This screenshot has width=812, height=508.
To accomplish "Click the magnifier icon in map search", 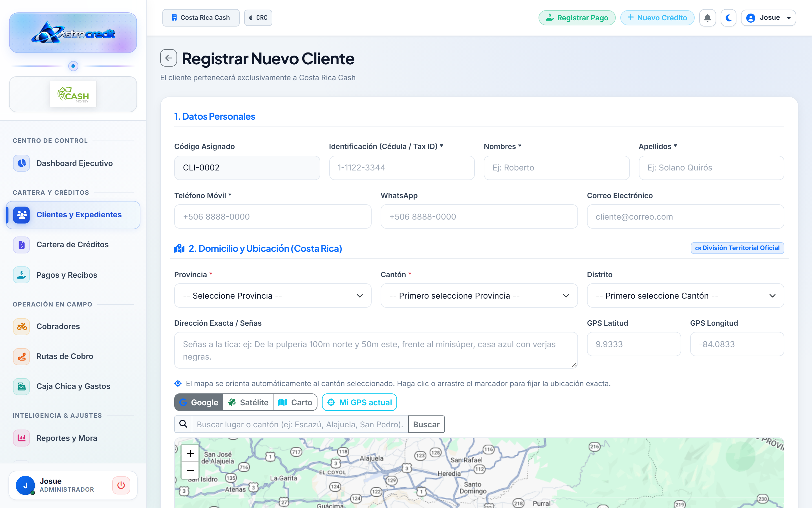I will (183, 424).
